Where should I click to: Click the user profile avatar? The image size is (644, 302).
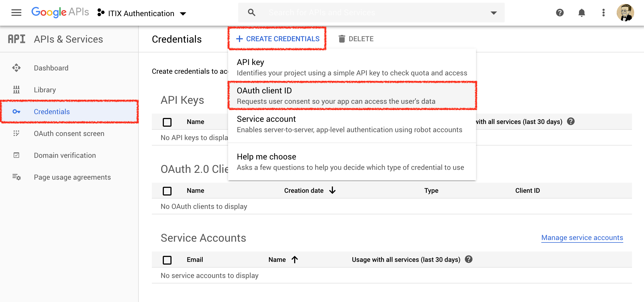625,13
